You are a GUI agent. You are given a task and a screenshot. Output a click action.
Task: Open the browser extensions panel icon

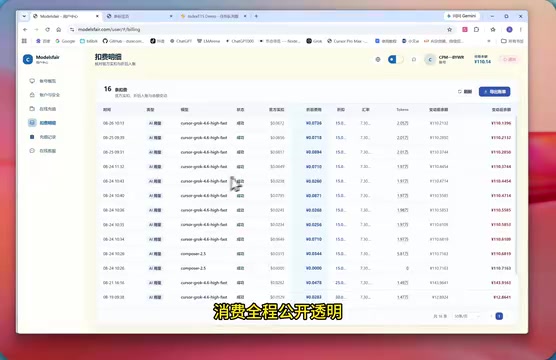(477, 29)
